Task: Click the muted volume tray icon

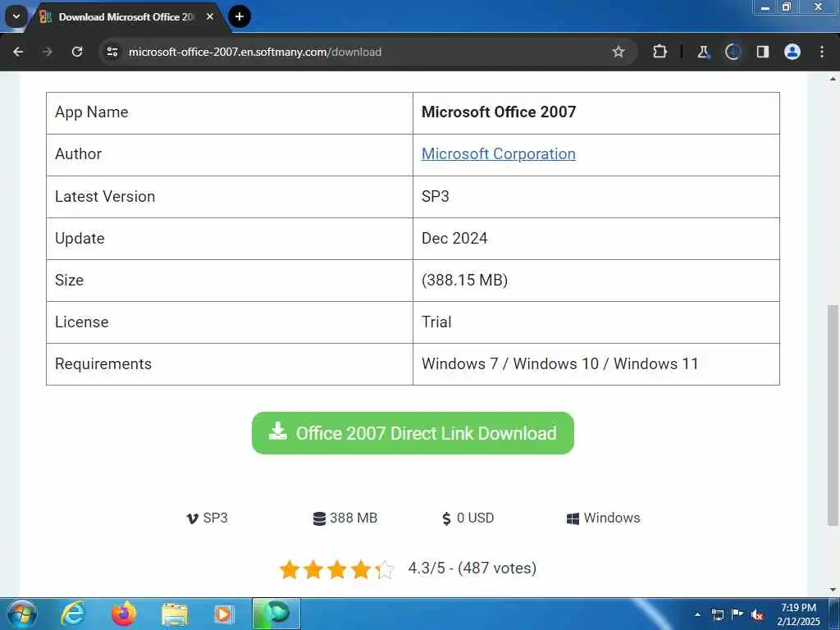Action: pyautogui.click(x=757, y=615)
